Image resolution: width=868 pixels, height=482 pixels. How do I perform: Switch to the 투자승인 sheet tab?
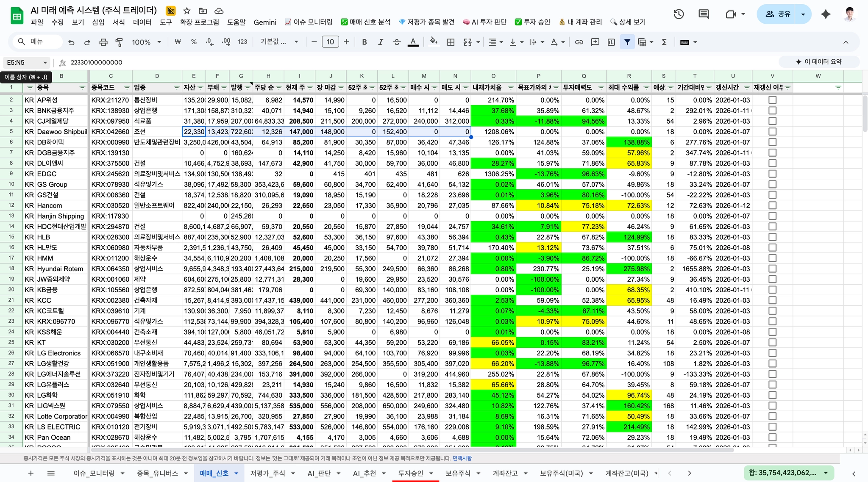tap(410, 473)
